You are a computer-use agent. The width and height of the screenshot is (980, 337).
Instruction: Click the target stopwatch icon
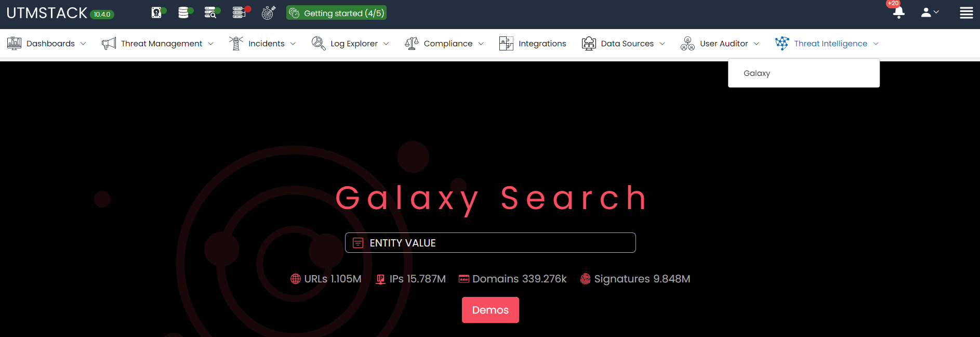268,12
